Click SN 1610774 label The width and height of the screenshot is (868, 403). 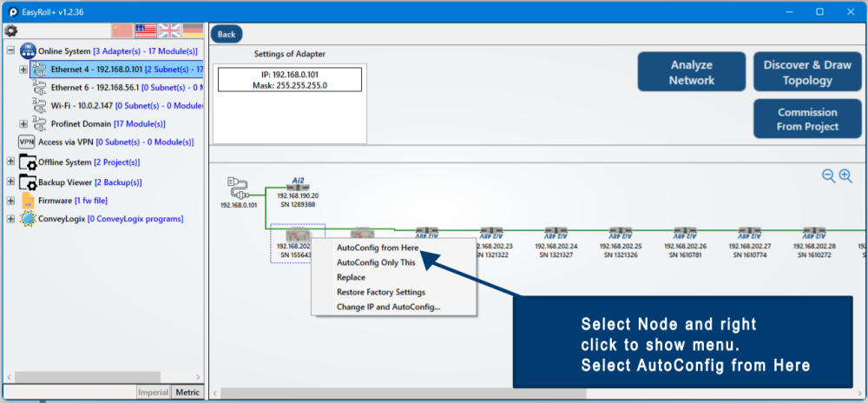[x=750, y=255]
